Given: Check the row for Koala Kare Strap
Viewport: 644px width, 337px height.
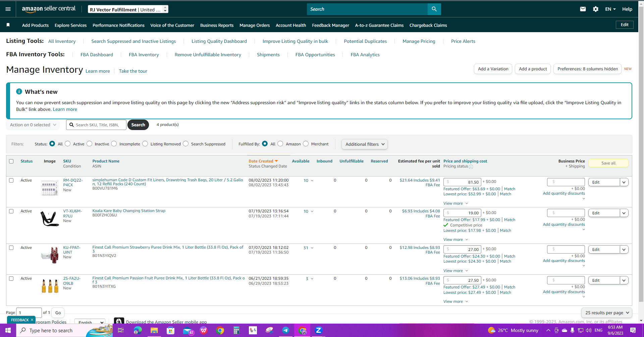Looking at the screenshot, I should pos(11,211).
